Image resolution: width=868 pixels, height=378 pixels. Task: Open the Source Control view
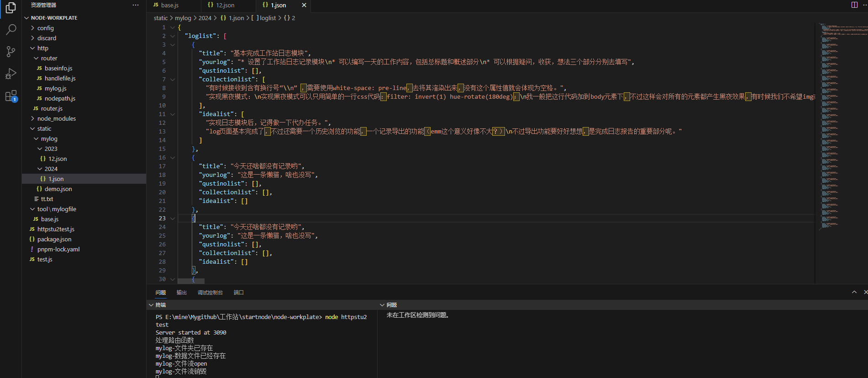tap(11, 52)
